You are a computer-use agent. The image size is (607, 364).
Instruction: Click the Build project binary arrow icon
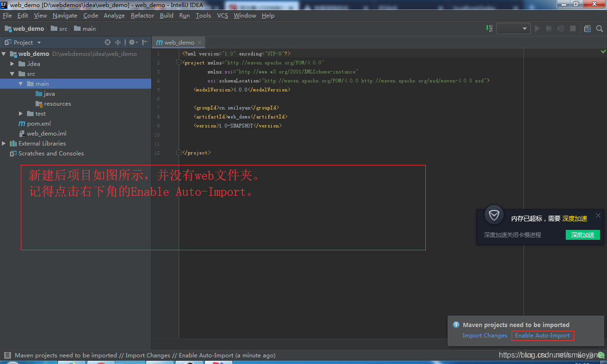click(489, 28)
